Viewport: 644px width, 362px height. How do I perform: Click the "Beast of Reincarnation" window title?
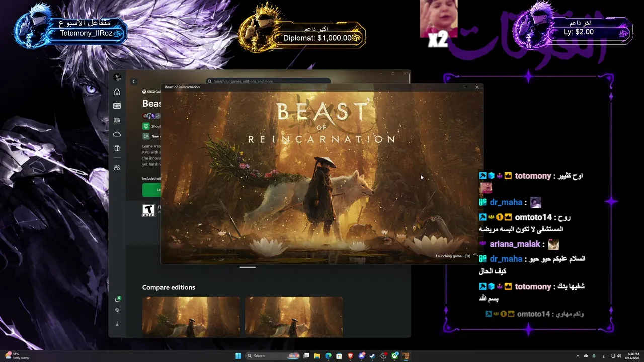coord(182,87)
